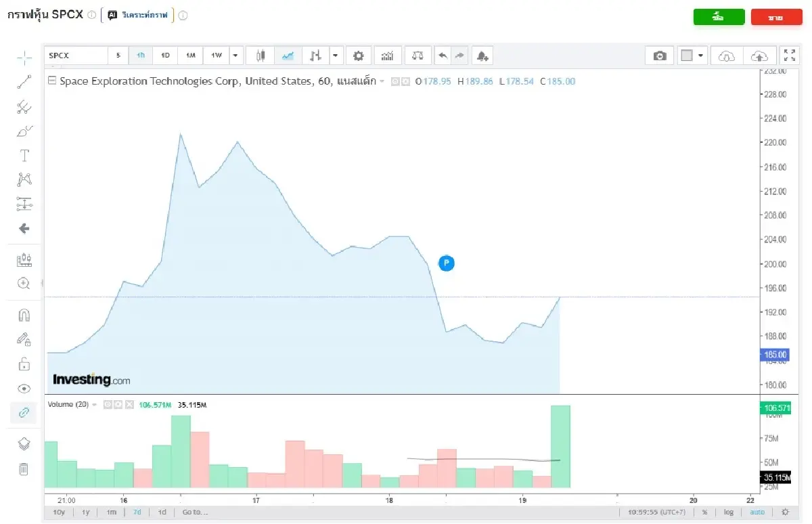Viewport: 812px width, 524px height.
Task: Select the pitchfork drawing tool
Action: pos(24,106)
